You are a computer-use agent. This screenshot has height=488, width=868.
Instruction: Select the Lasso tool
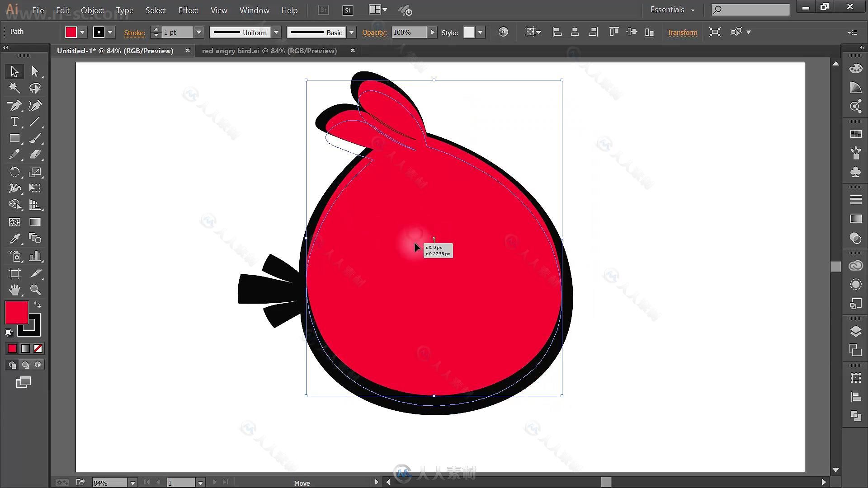click(x=35, y=88)
